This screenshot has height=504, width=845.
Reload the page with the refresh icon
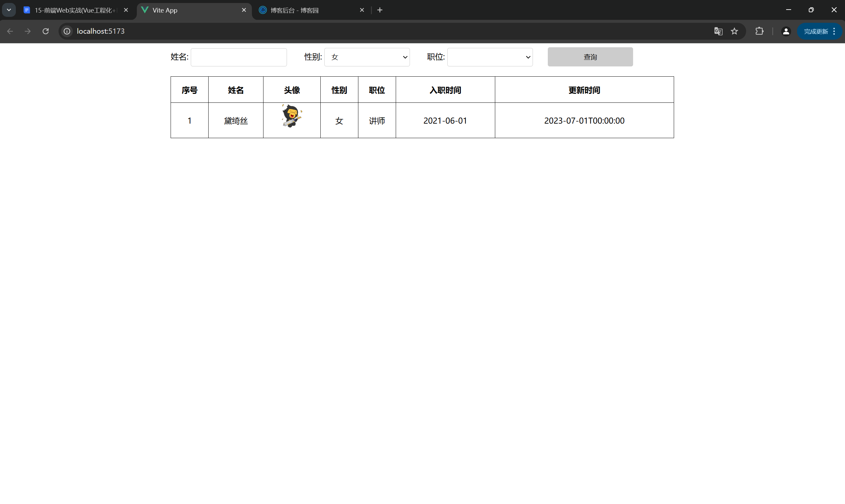tap(46, 31)
